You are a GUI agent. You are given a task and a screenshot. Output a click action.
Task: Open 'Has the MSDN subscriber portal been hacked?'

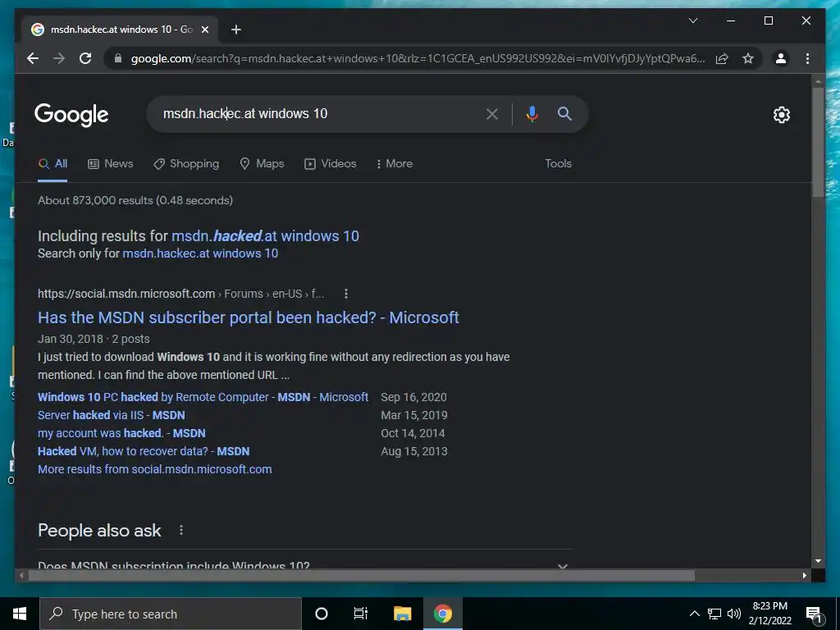pos(248,317)
